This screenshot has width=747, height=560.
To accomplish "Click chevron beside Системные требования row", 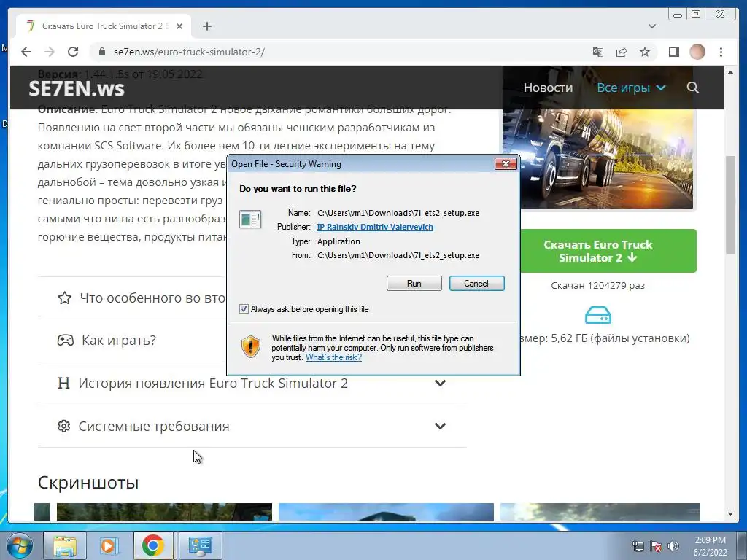I will (440, 426).
